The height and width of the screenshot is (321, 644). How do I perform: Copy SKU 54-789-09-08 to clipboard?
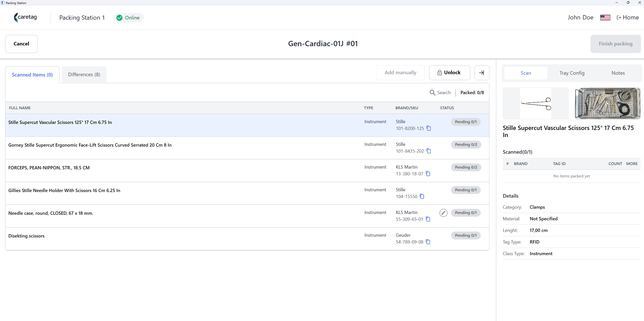pos(428,242)
